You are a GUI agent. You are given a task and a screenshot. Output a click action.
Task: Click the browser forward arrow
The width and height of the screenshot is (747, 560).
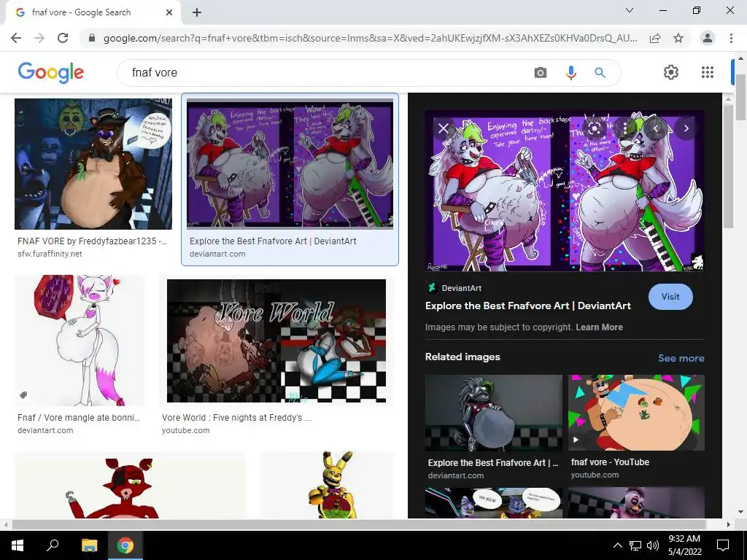[39, 38]
